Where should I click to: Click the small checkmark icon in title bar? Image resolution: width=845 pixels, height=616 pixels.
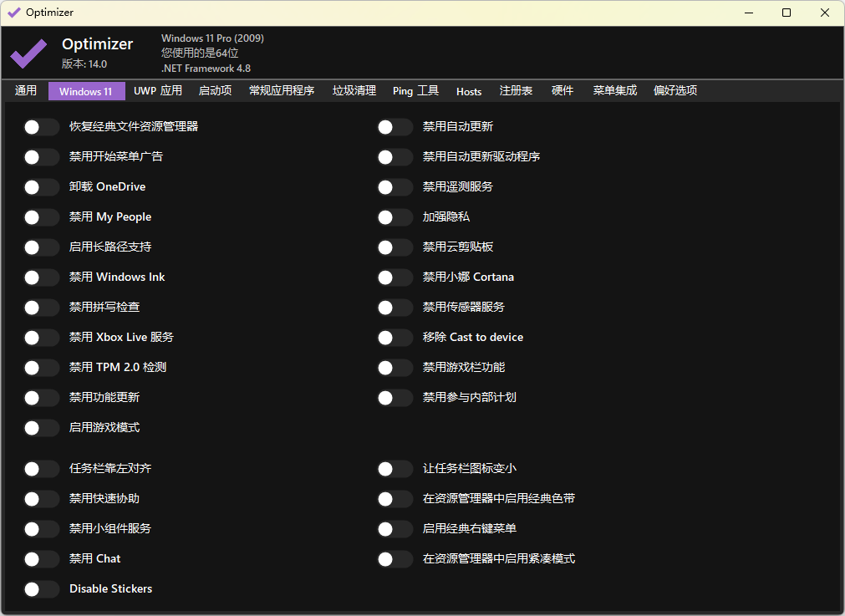coord(14,13)
